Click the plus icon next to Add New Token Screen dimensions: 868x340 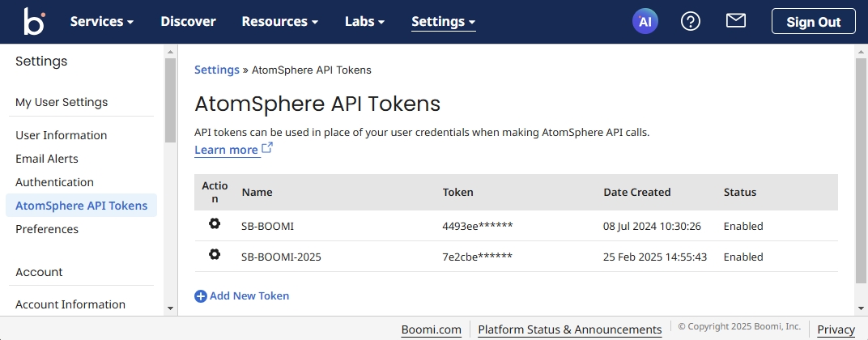[200, 296]
